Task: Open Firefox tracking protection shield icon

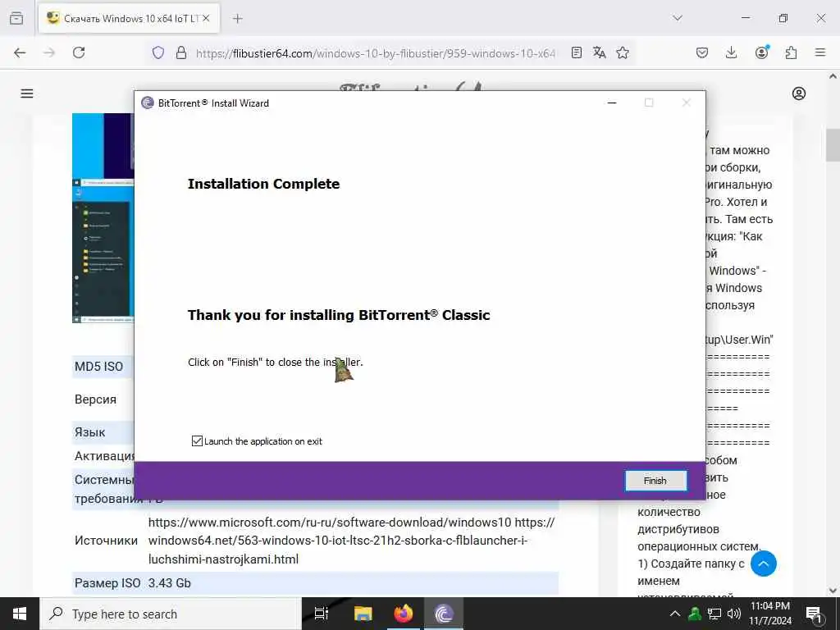Action: [158, 52]
